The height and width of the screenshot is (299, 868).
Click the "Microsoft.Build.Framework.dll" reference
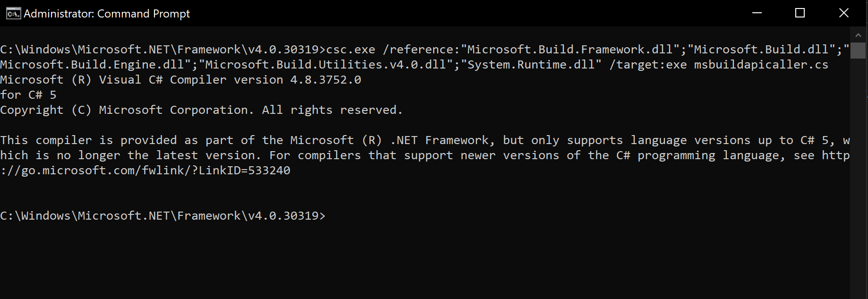(570, 50)
